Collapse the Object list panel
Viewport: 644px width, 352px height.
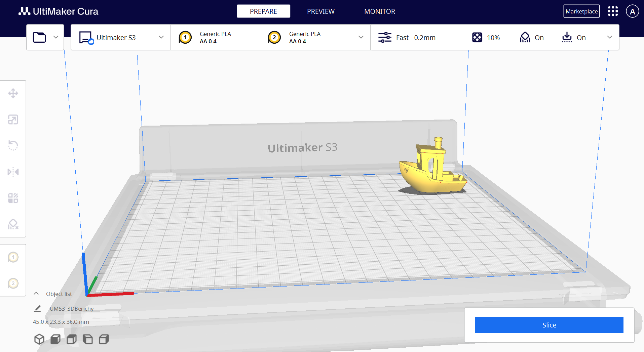pos(36,293)
